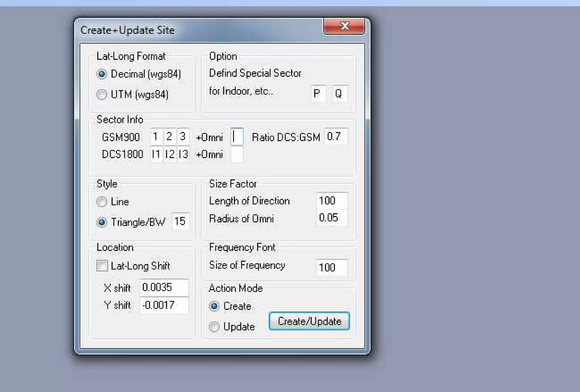Select UTM (wgs84) radio option
The height and width of the screenshot is (392, 580).
(x=102, y=95)
